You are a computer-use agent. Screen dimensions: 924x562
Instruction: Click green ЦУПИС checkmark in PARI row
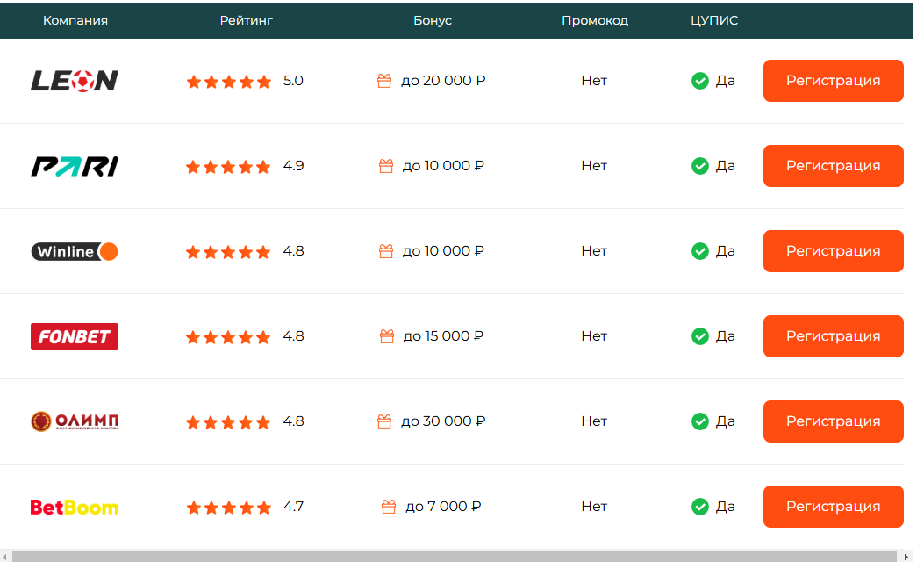pos(700,166)
